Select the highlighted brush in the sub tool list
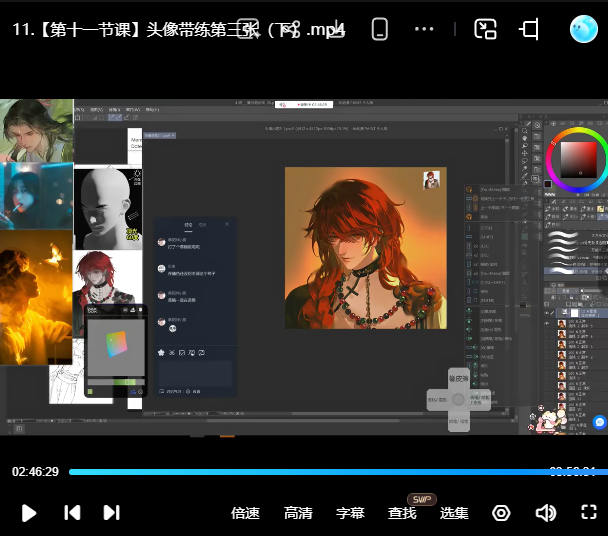This screenshot has width=608, height=536. point(575,270)
